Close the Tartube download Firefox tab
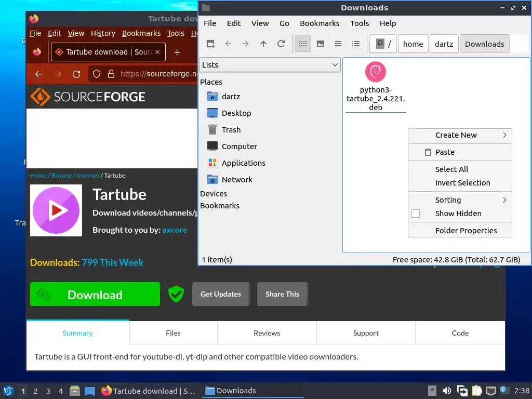 tap(157, 52)
